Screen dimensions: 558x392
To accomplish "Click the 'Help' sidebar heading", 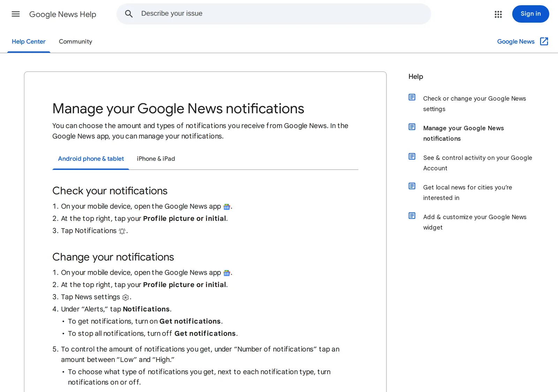I will pyautogui.click(x=416, y=77).
